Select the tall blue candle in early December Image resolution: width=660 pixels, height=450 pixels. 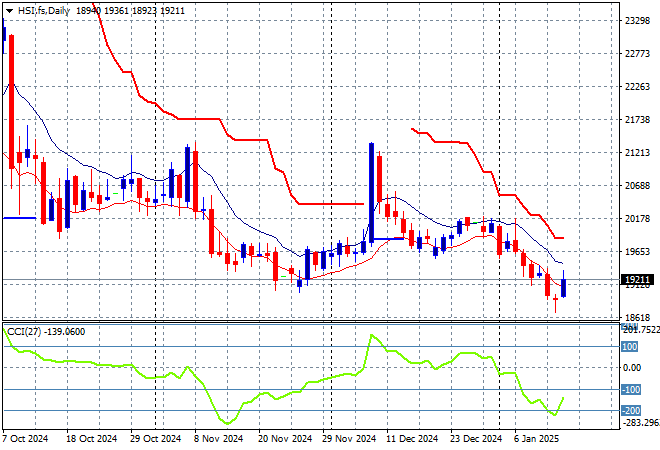point(371,192)
